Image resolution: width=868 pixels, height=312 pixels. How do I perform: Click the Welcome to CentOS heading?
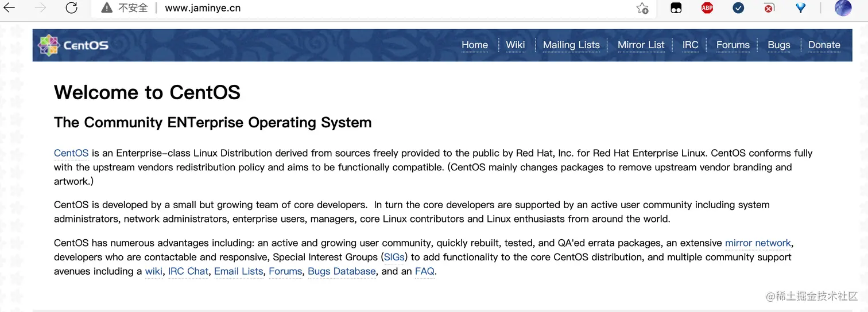click(147, 92)
